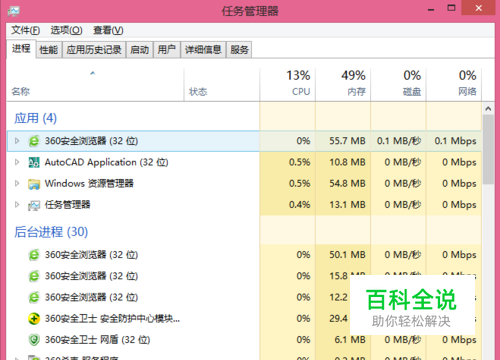
Task: Select the 360安全卫士 安全防护中心模块 row name
Action: pyautogui.click(x=112, y=319)
